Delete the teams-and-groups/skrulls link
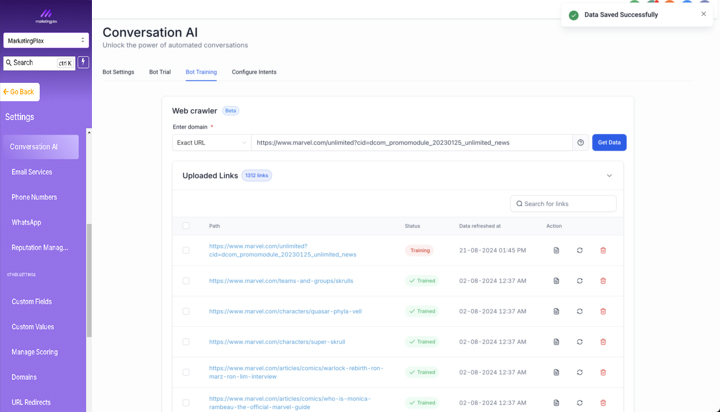Viewport: 720px width, 412px height. pos(603,281)
